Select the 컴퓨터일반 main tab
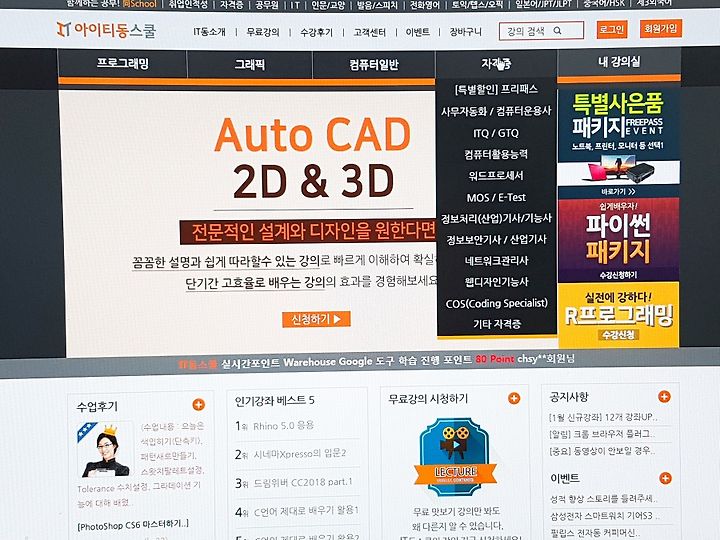 pyautogui.click(x=374, y=65)
